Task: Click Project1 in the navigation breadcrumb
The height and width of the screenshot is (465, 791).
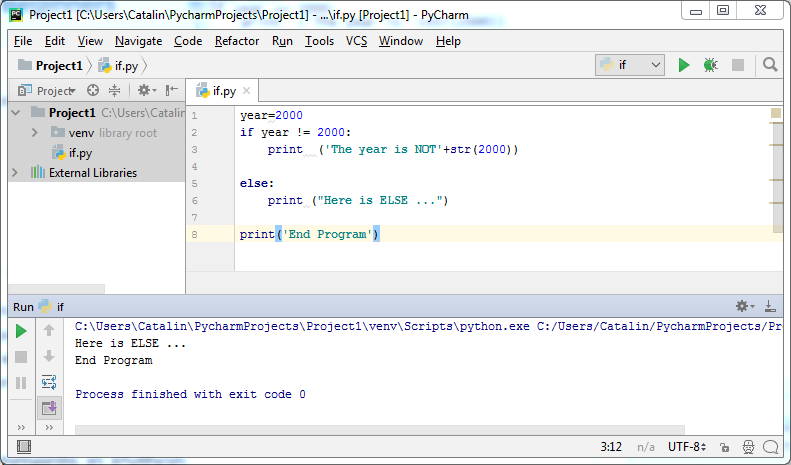Action: (59, 66)
